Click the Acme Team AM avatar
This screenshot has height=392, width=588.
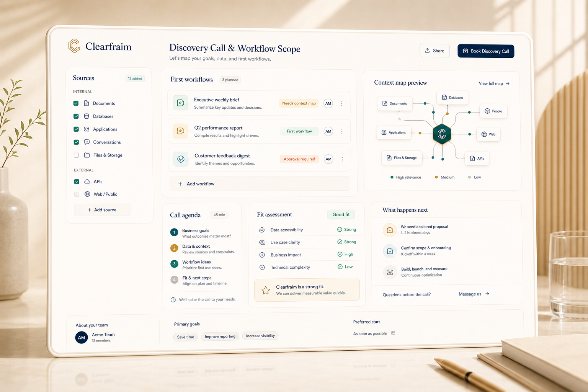click(x=82, y=337)
